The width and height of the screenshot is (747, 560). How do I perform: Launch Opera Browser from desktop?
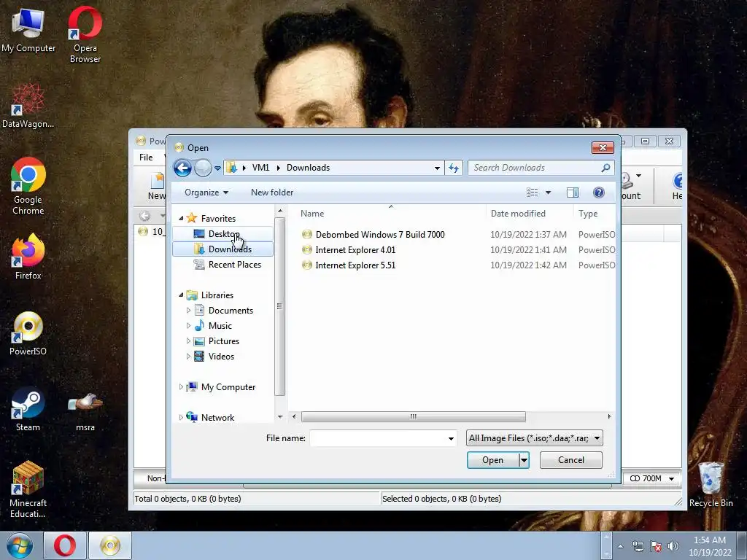click(x=85, y=34)
